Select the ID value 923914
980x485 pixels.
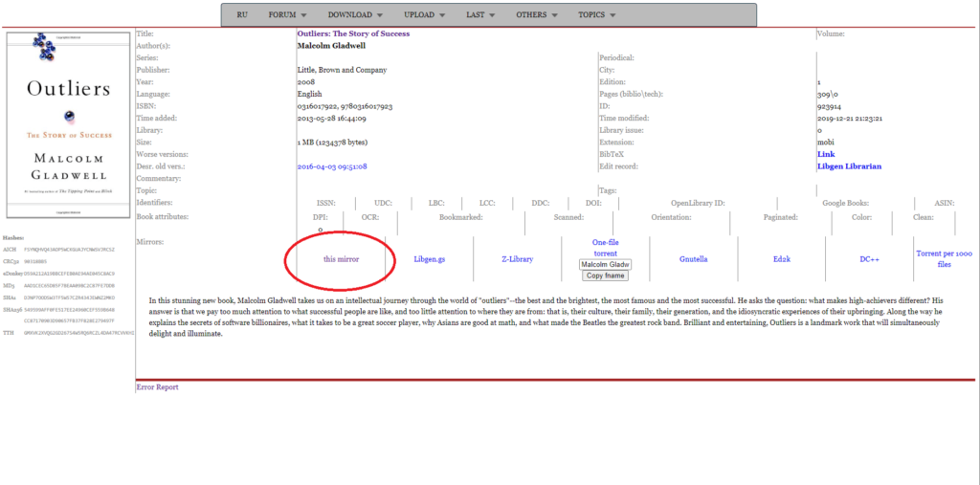[829, 106]
